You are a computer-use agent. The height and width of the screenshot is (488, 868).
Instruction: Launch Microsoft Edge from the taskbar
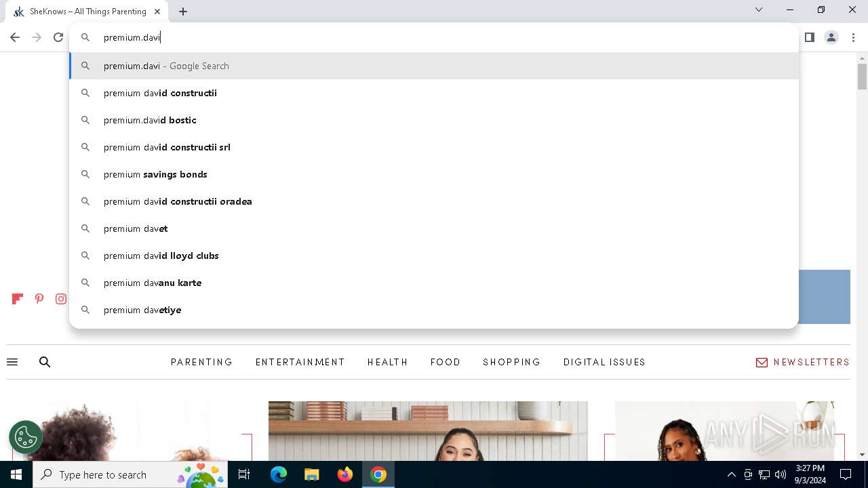279,474
